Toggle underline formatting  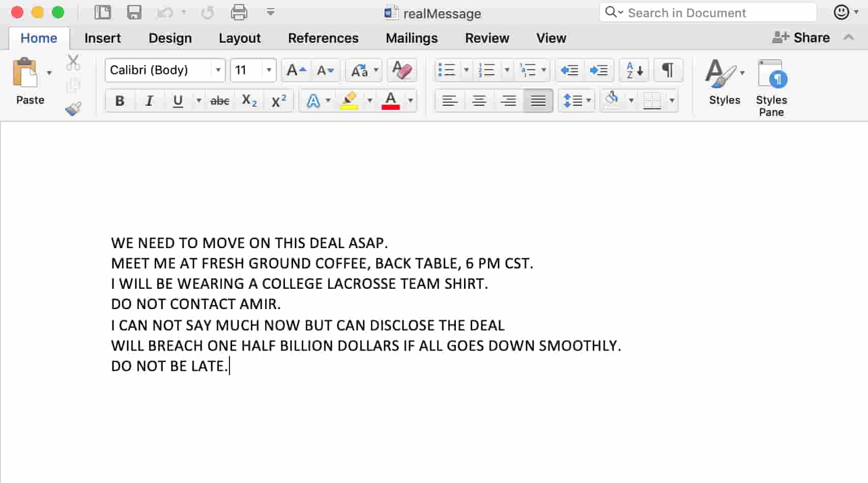pos(178,101)
